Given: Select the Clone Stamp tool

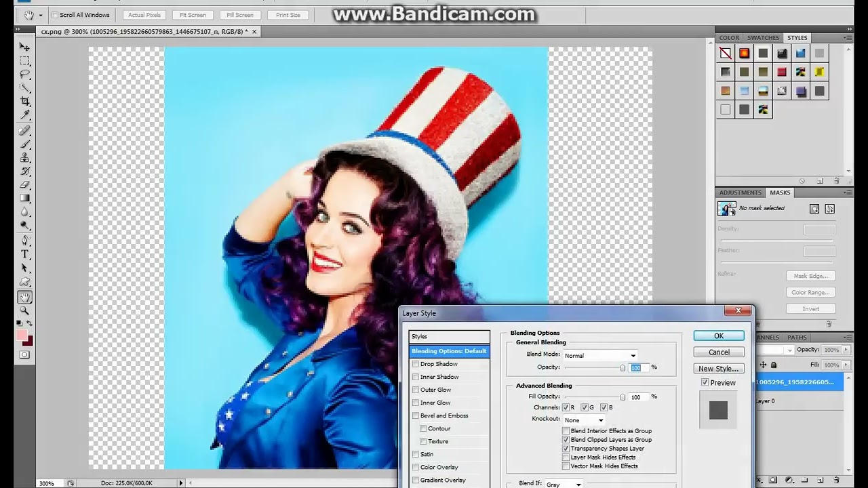Looking at the screenshot, I should click(24, 157).
